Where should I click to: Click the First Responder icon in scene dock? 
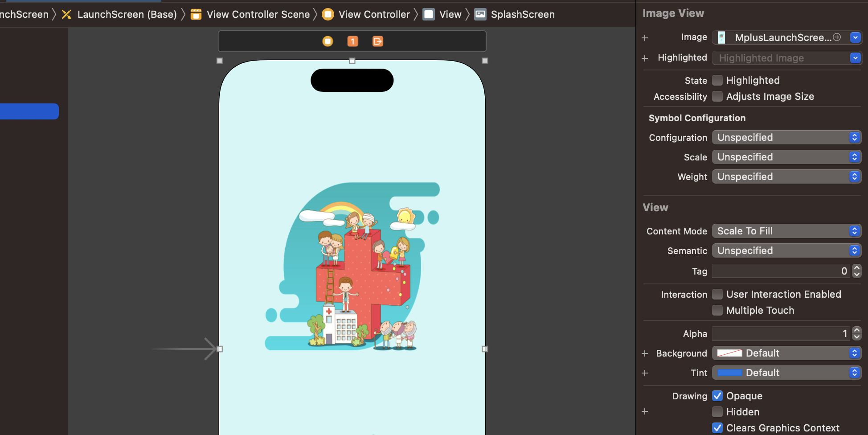[352, 41]
